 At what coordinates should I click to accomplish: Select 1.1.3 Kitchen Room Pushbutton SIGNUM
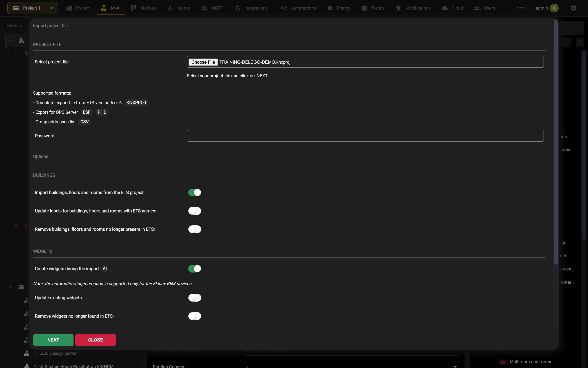coord(73,366)
